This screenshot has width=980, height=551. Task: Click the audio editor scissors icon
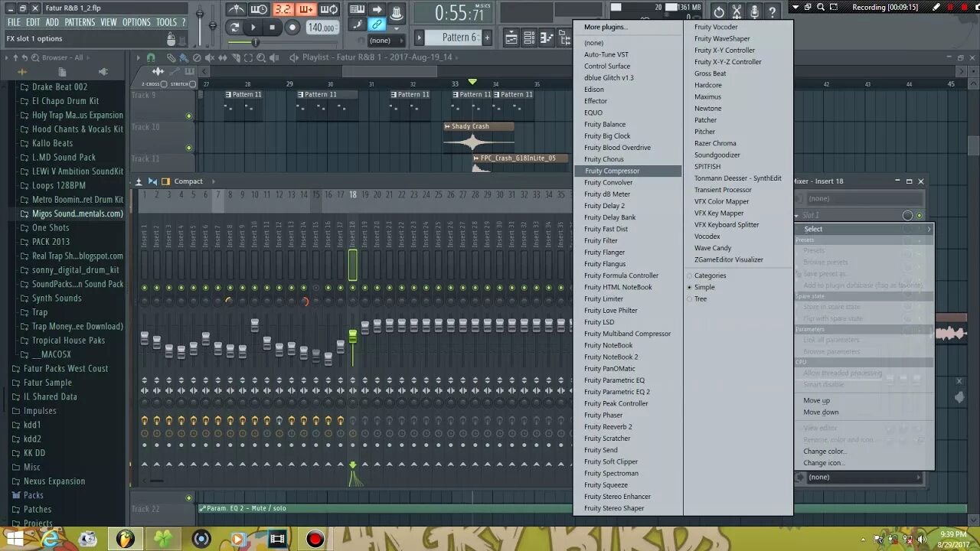(x=737, y=11)
